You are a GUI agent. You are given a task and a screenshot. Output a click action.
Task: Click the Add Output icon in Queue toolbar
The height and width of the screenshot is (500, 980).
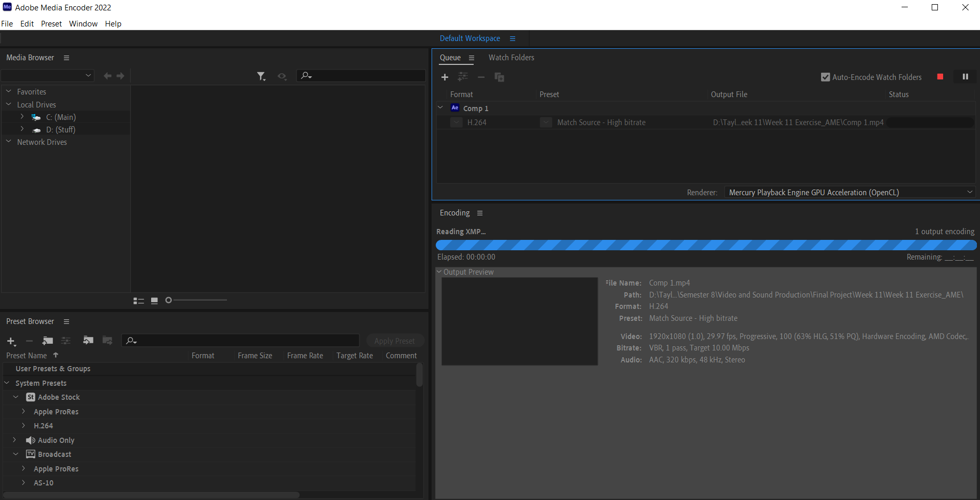pyautogui.click(x=463, y=77)
